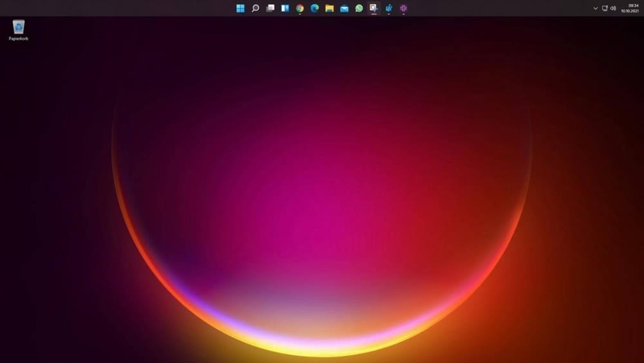Click blue app icon left of Slack

tap(388, 8)
